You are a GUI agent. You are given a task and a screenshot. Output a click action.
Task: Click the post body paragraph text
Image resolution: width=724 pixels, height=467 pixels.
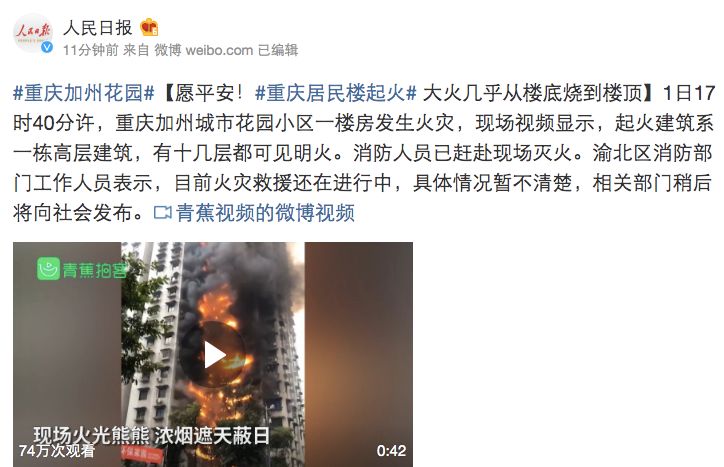pyautogui.click(x=364, y=153)
